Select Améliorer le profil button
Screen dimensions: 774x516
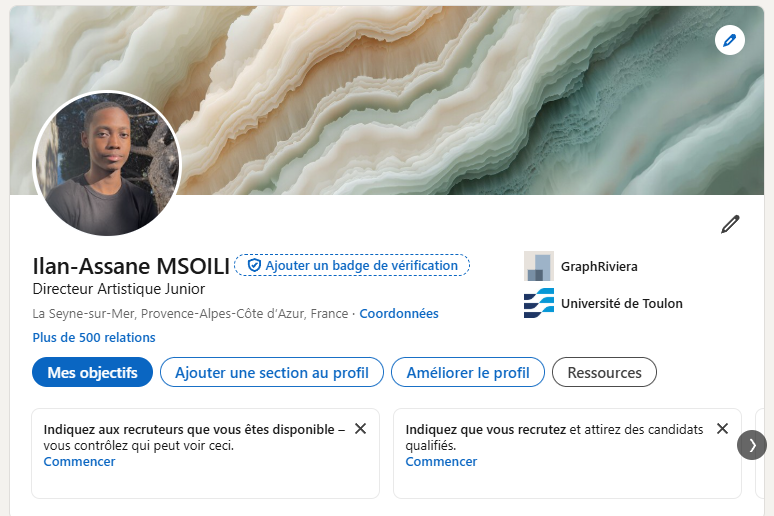468,372
